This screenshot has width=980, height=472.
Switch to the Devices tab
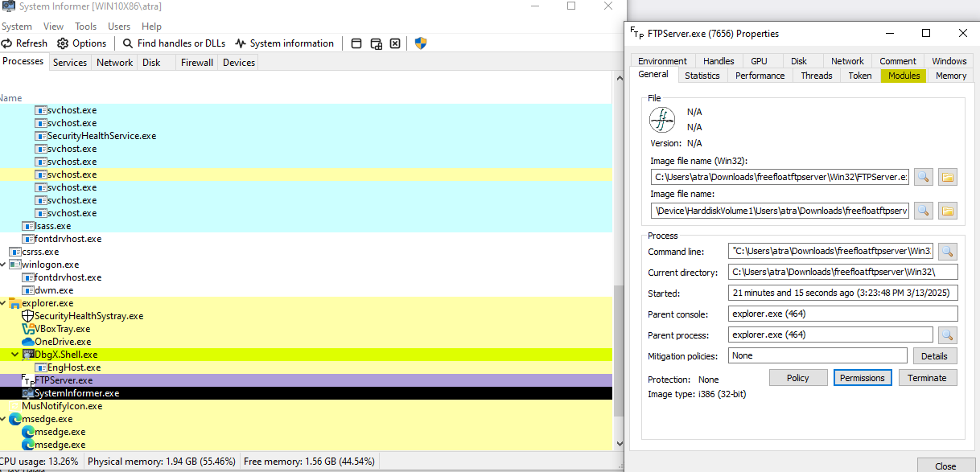coord(239,63)
